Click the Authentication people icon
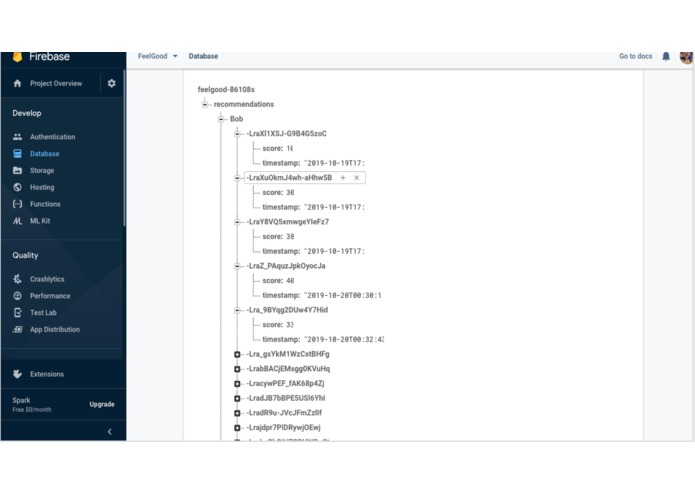Image resolution: width=695 pixels, height=494 pixels. click(17, 137)
